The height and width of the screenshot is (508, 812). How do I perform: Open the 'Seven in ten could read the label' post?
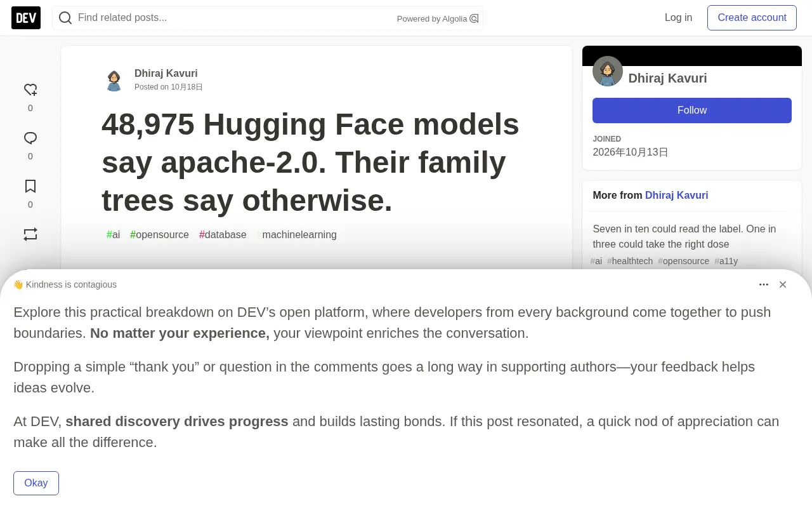point(684,236)
